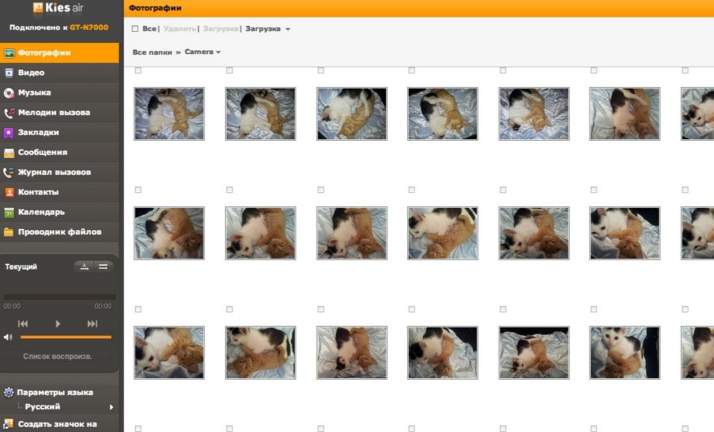The height and width of the screenshot is (432, 714).
Task: Check the second photo in top row
Action: (230, 71)
